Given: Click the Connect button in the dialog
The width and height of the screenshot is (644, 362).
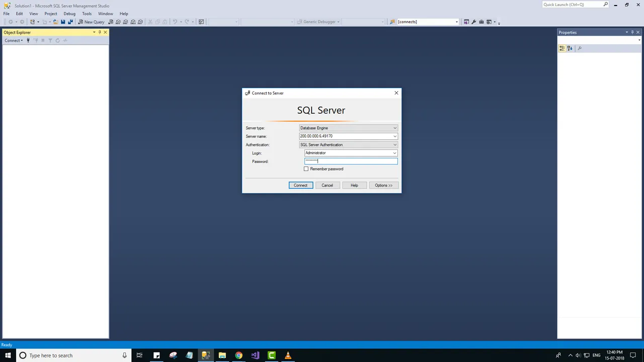Looking at the screenshot, I should coord(301,186).
